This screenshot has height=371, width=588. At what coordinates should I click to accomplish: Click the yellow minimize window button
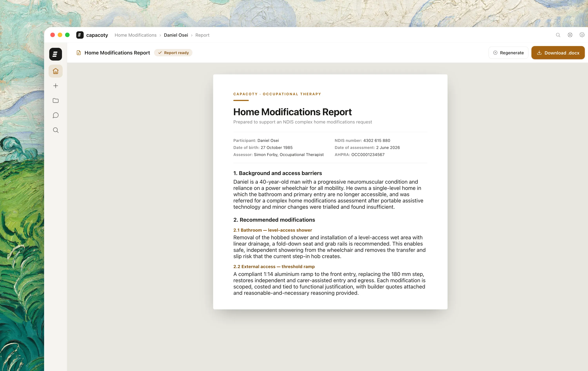click(x=60, y=35)
